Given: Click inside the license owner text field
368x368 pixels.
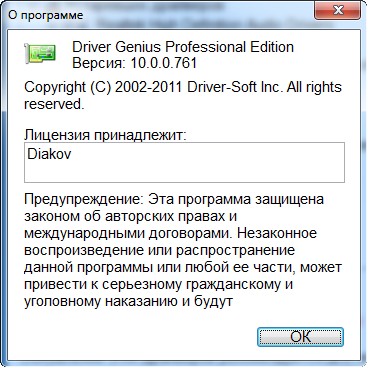Looking at the screenshot, I should [184, 162].
